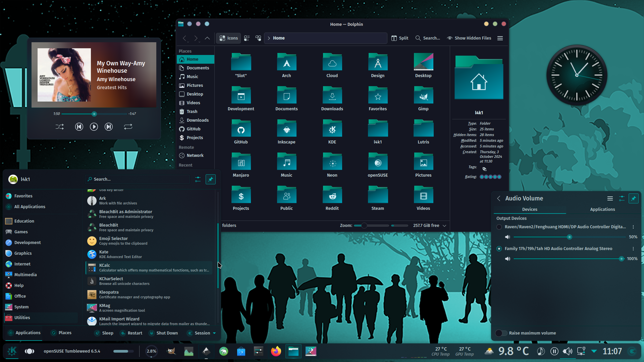This screenshot has height=362, width=644.
Task: Switch Dolphin to compact view mode icon
Action: 247,38
